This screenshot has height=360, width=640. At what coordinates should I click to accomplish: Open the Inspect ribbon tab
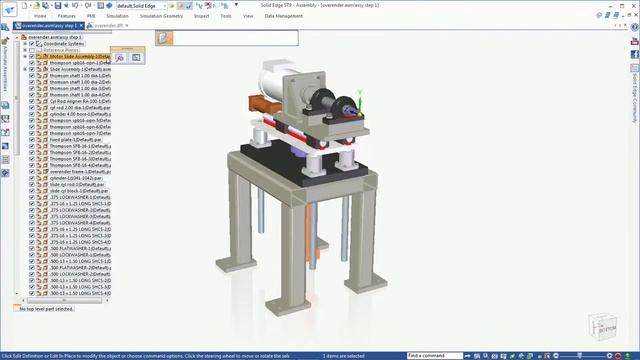click(x=202, y=16)
